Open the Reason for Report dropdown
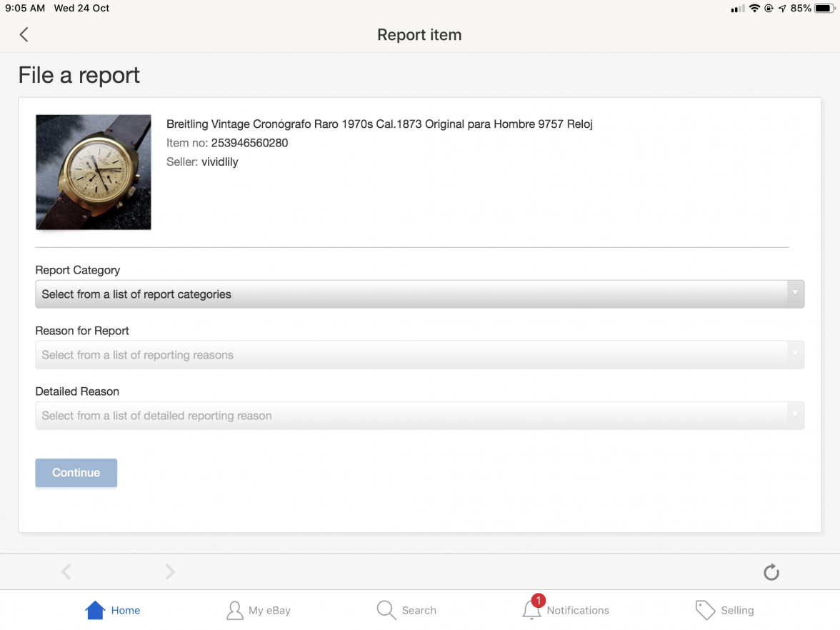This screenshot has height=630, width=840. 419,355
